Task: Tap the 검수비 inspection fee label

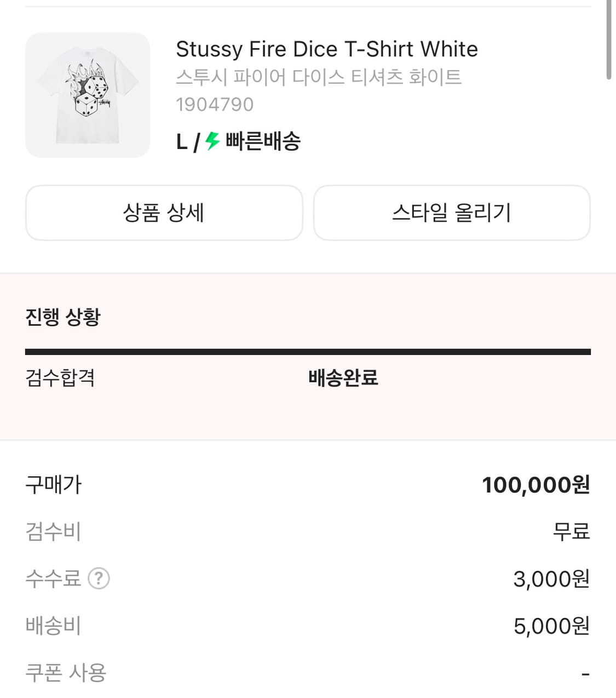Action: [54, 531]
